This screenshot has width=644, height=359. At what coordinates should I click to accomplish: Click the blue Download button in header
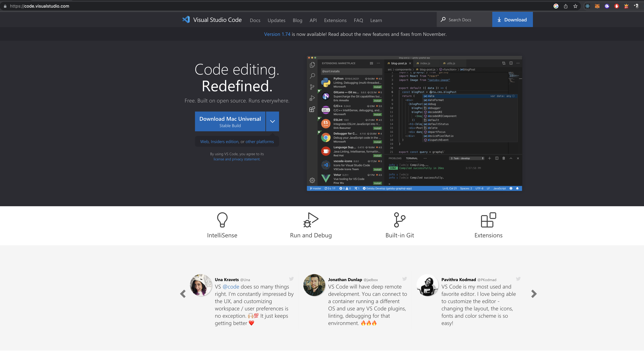pos(512,19)
